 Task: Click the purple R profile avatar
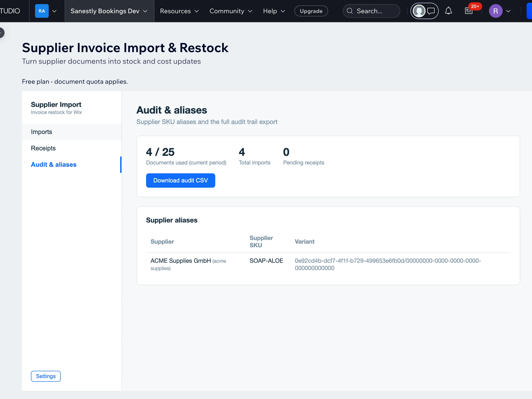[495, 11]
